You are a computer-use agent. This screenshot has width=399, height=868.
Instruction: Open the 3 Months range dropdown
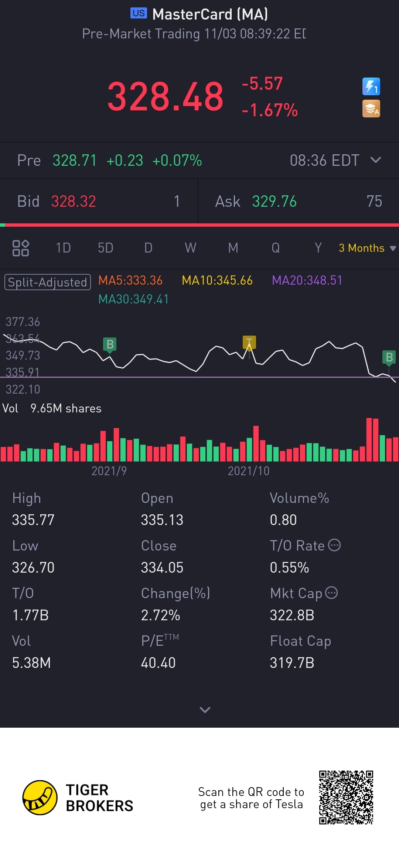pos(367,248)
